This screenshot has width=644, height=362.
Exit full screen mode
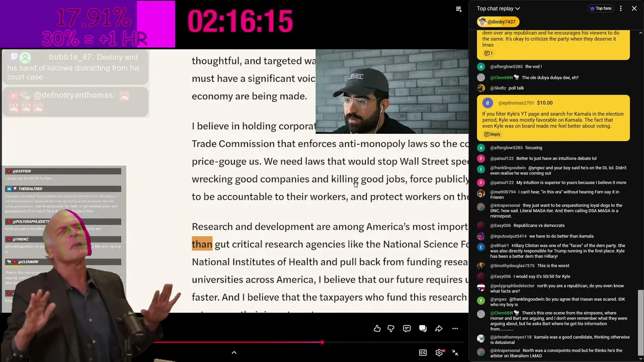[x=455, y=352]
